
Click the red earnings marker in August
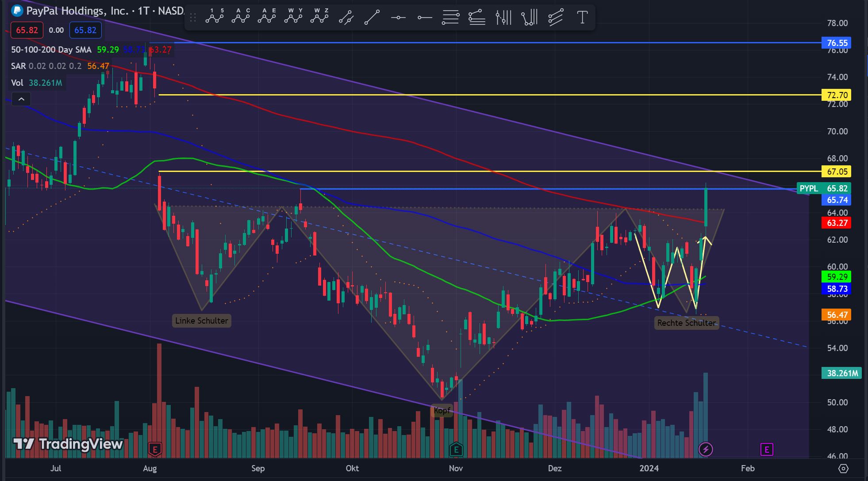click(x=154, y=450)
